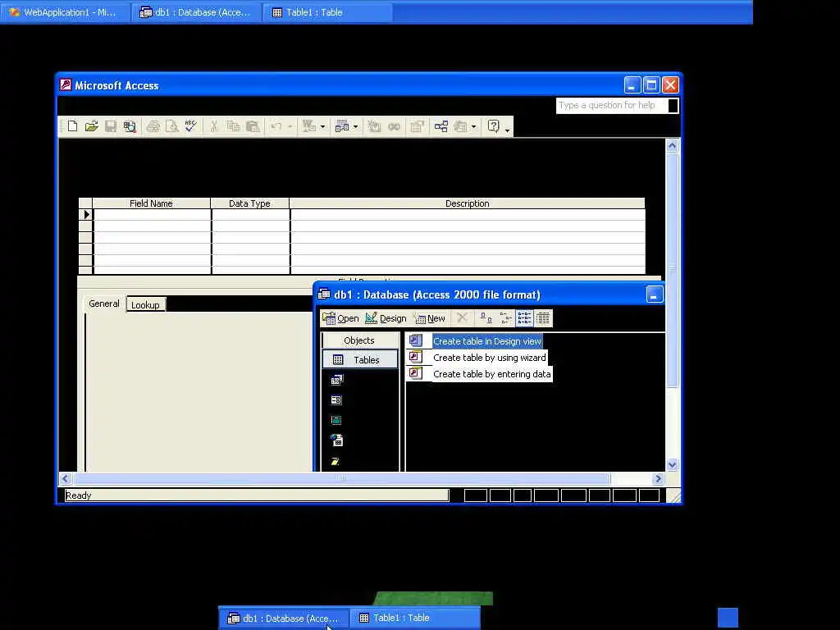Click the Description column header

467,203
